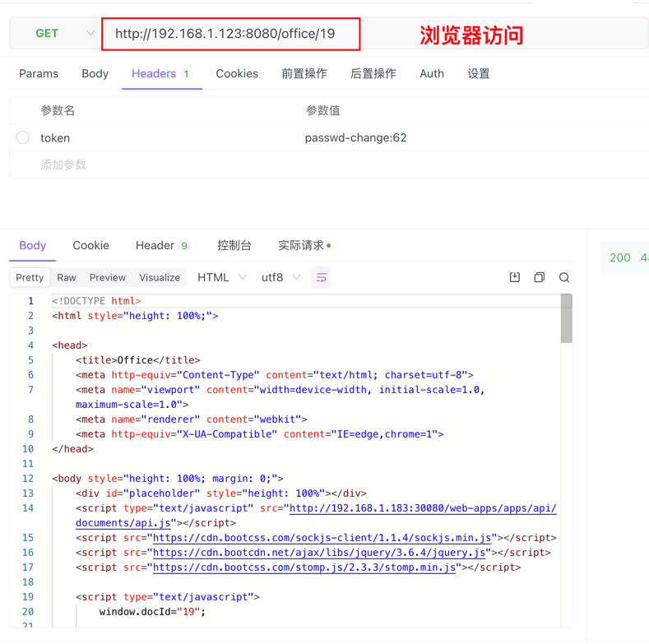Click the 参数名 column header
649x644 pixels.
click(x=58, y=110)
